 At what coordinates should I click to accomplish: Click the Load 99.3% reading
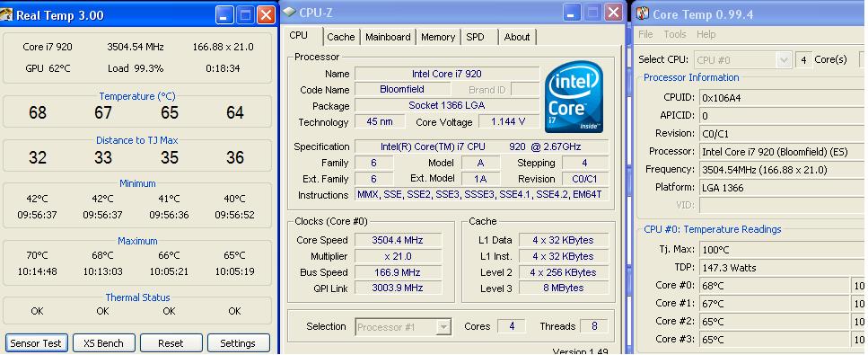(x=136, y=68)
